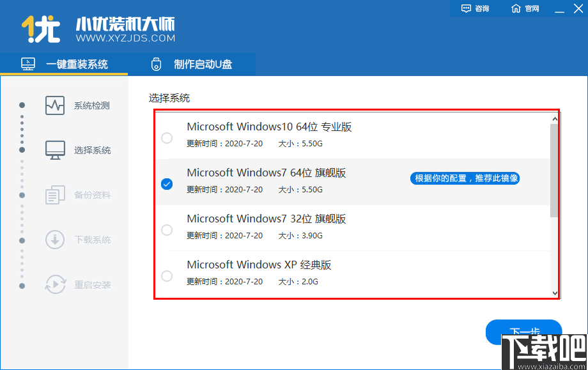The width and height of the screenshot is (588, 370).
Task: Click the Microsoft Windows10 64位 专业版 title
Action: [x=269, y=127]
